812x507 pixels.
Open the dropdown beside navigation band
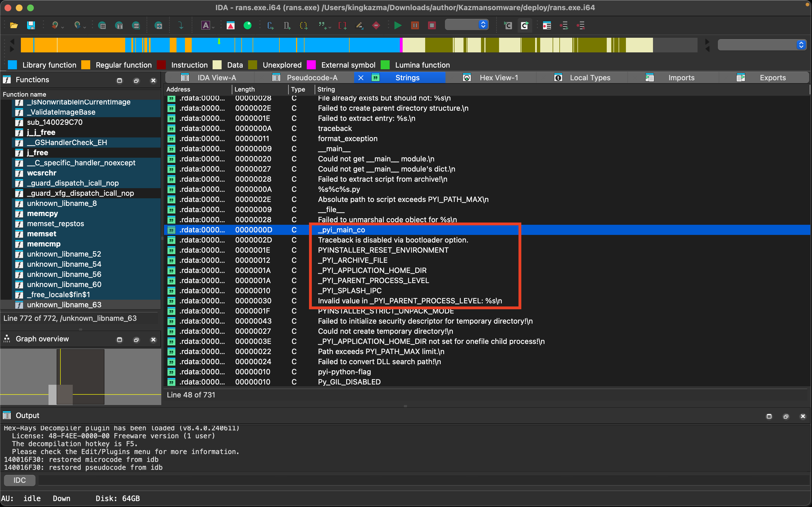[801, 45]
